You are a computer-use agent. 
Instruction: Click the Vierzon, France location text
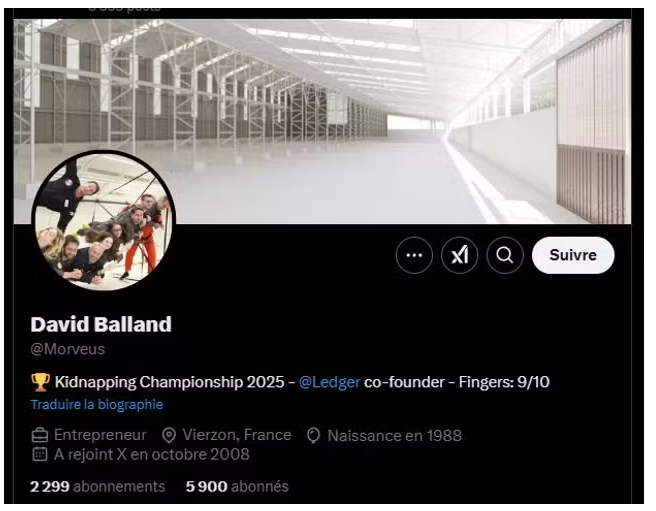(x=237, y=435)
